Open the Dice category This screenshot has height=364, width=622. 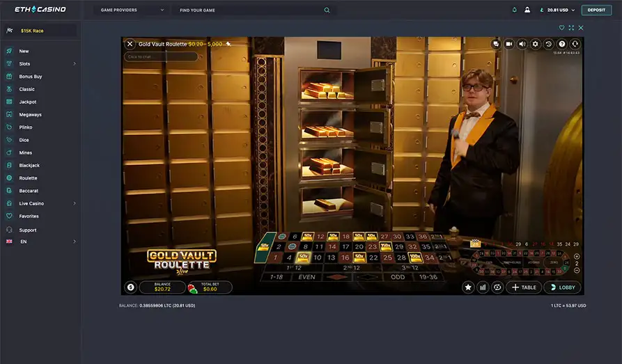(x=24, y=140)
